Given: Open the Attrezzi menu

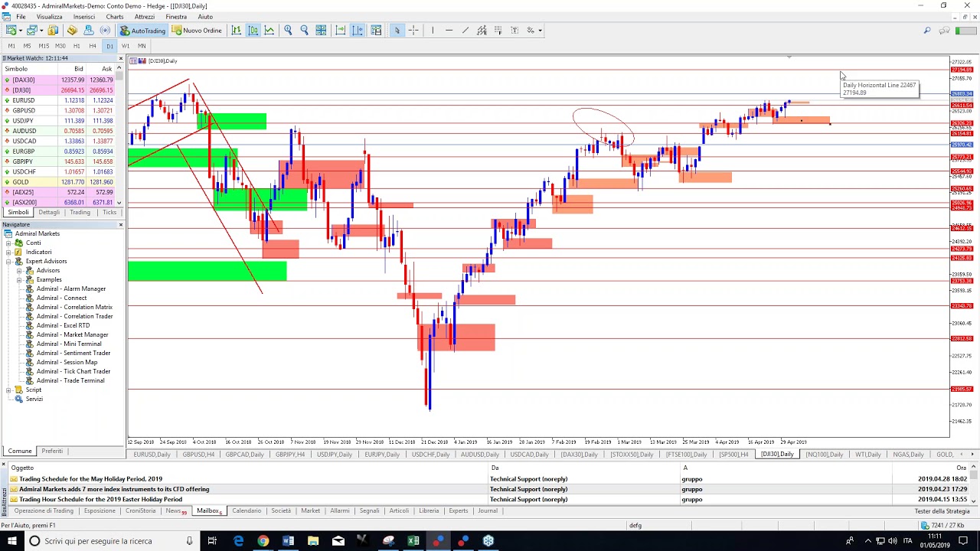Looking at the screenshot, I should tap(144, 17).
